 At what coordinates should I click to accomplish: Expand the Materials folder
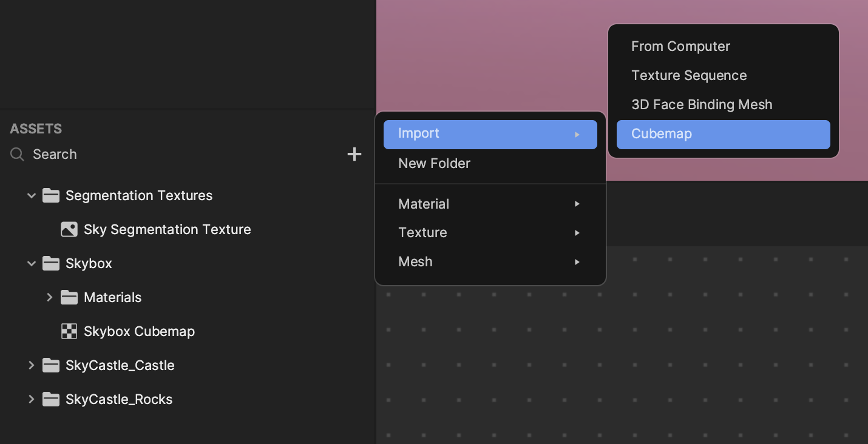pos(50,297)
